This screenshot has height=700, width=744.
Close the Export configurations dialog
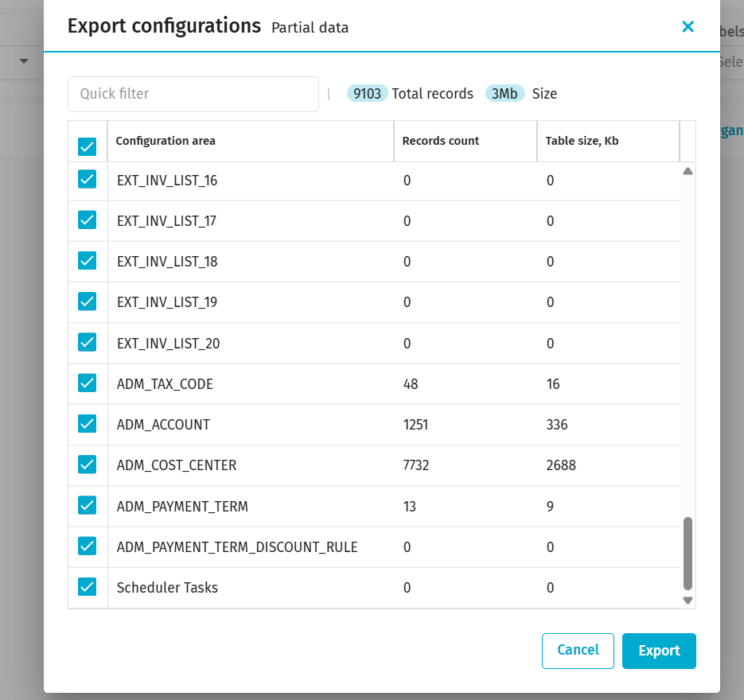coord(688,27)
